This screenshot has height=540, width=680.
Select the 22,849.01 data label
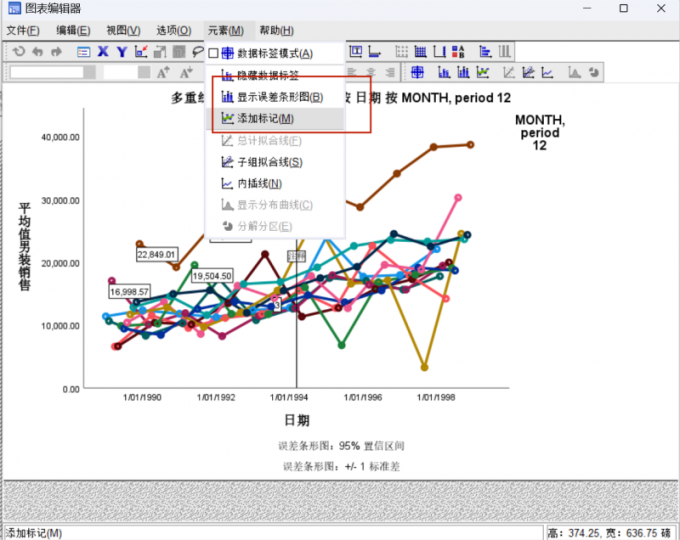click(157, 255)
